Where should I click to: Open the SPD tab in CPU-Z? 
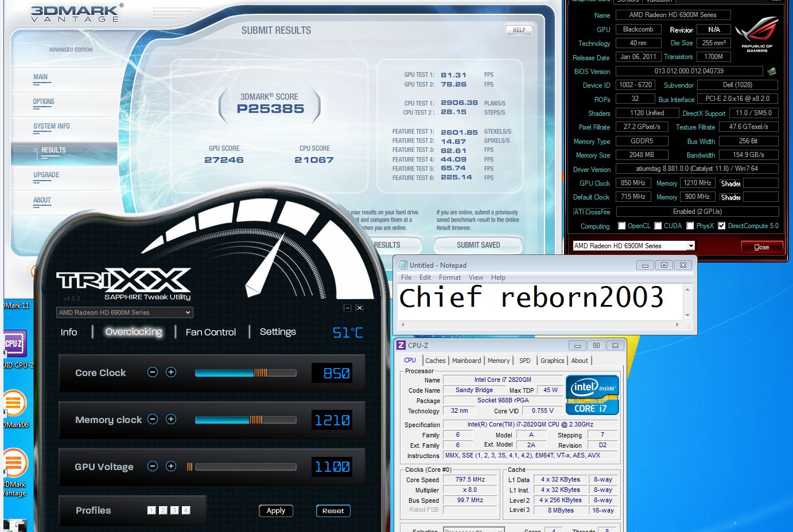[525, 361]
